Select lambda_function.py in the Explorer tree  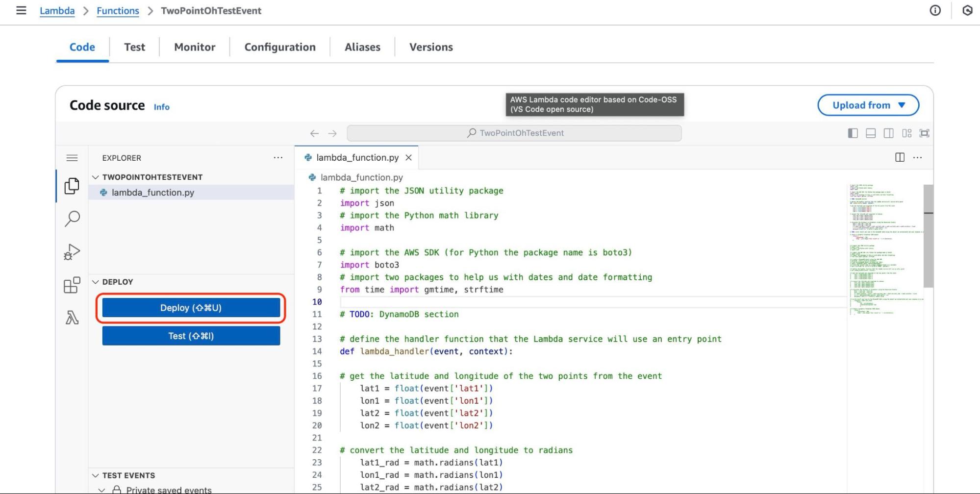(x=191, y=193)
